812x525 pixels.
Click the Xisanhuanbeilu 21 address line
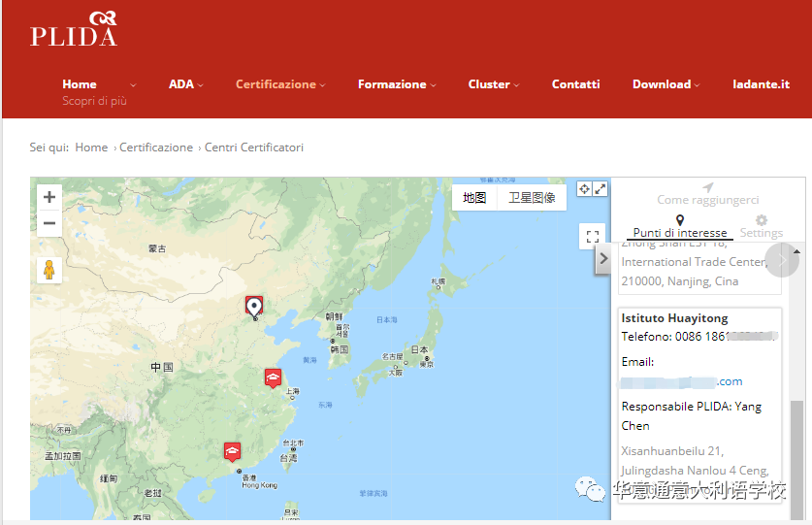click(x=672, y=451)
